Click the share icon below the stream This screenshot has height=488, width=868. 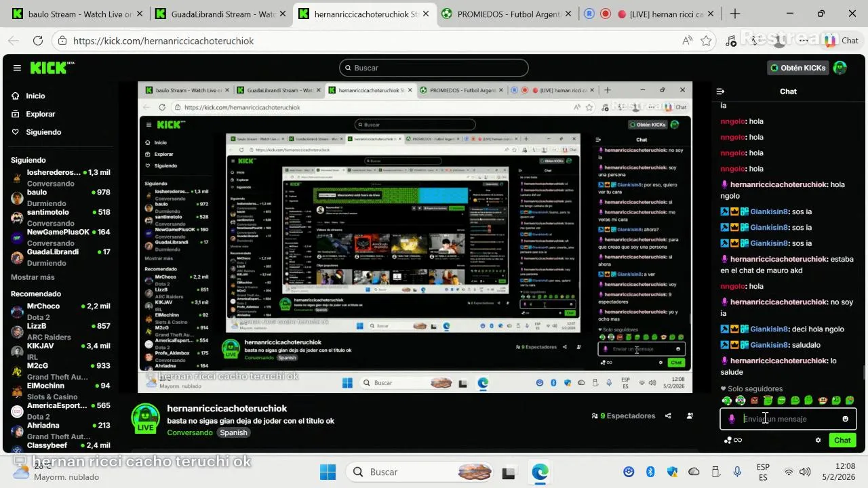(x=668, y=416)
